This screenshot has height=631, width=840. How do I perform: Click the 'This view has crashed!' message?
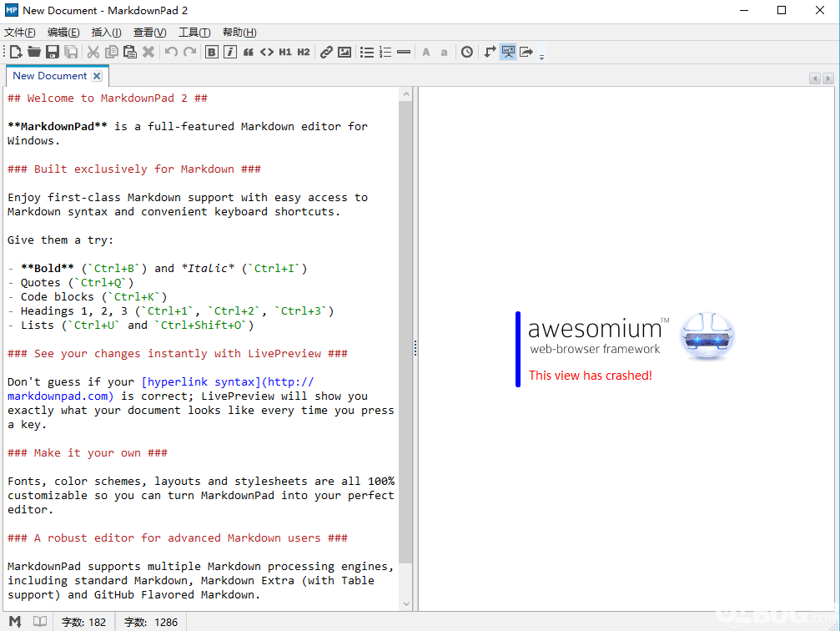coord(591,376)
